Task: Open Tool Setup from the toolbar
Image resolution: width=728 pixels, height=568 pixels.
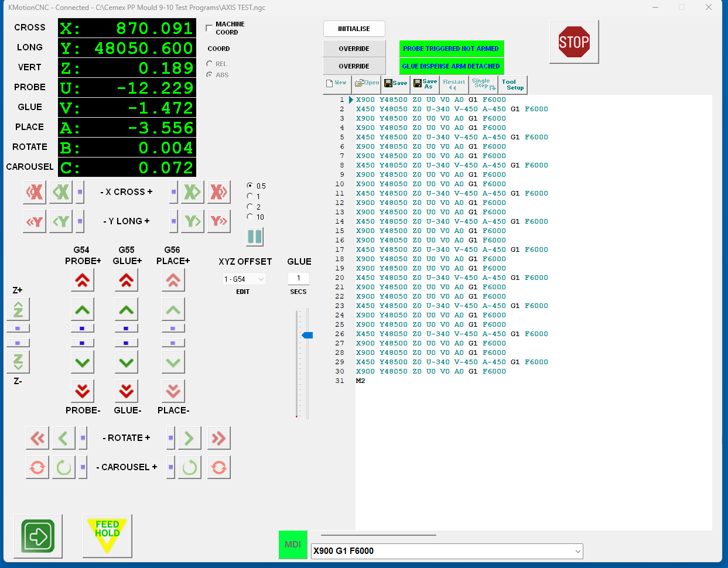Action: 512,84
